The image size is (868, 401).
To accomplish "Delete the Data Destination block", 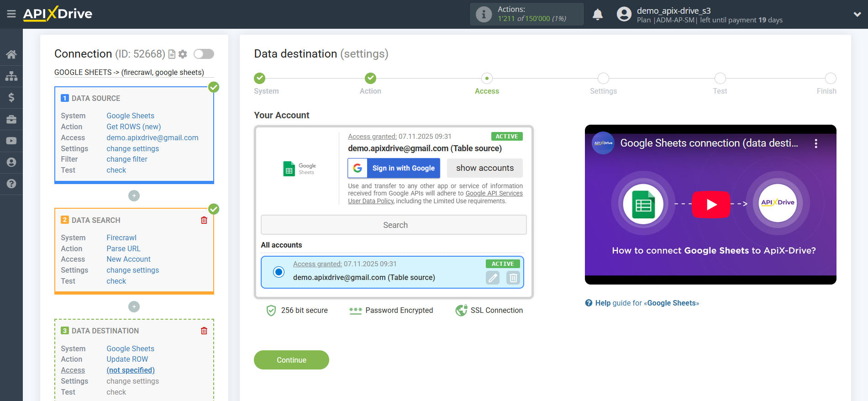I will 204,331.
